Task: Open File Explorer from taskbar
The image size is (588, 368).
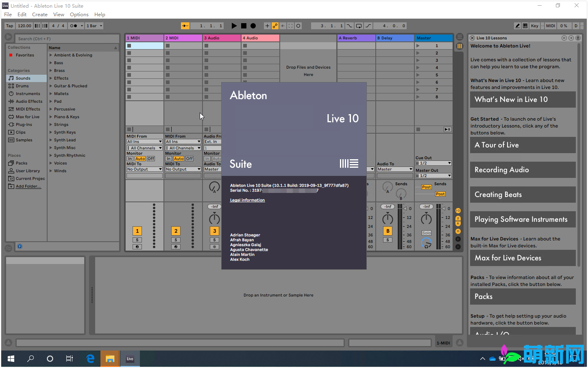Action: pos(110,359)
